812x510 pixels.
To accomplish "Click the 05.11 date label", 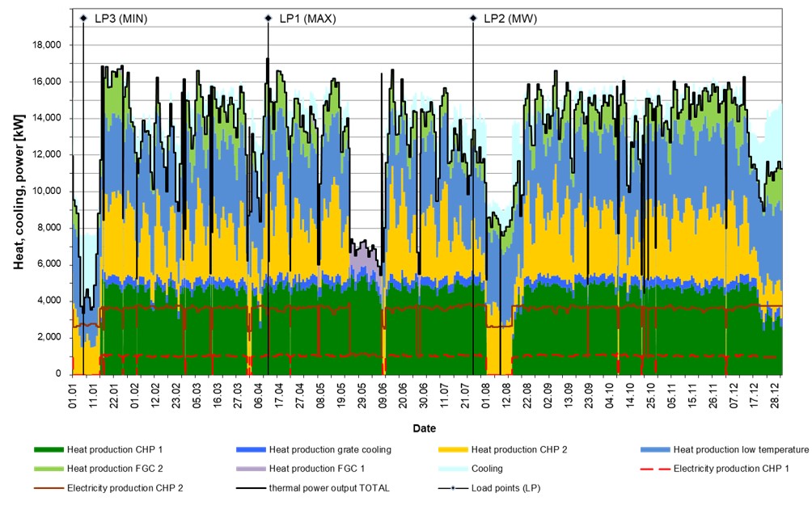I will tap(671, 395).
